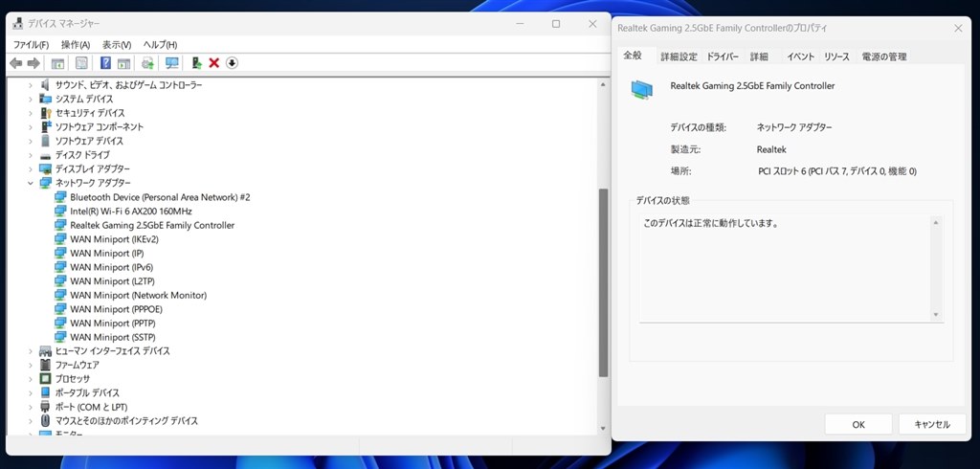980x469 pixels.
Task: Click the Scan for hardware changes icon
Action: click(172, 63)
